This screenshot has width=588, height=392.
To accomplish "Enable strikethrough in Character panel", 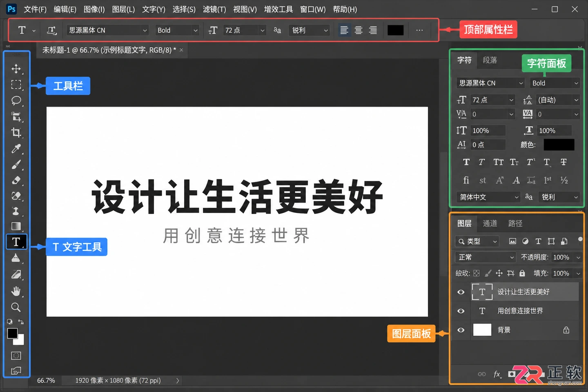I will pos(563,162).
